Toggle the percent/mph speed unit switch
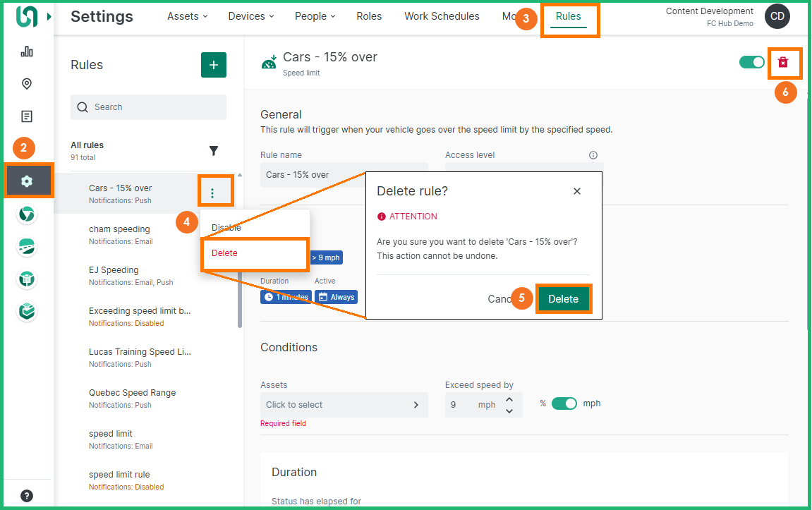This screenshot has width=812, height=510. click(x=564, y=403)
